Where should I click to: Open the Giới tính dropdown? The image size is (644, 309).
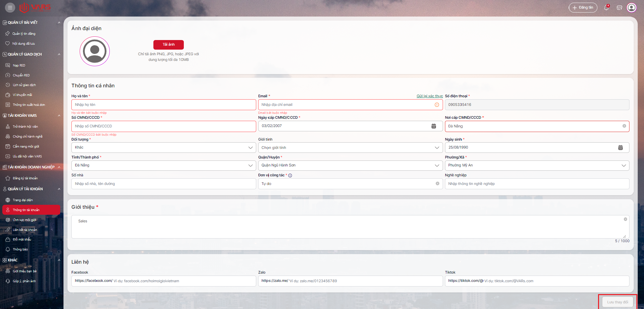pyautogui.click(x=437, y=148)
